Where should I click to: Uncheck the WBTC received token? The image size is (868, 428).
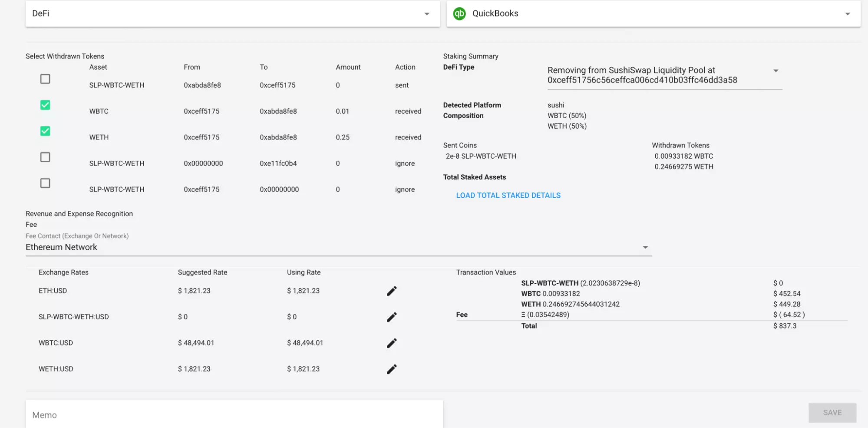(x=45, y=105)
